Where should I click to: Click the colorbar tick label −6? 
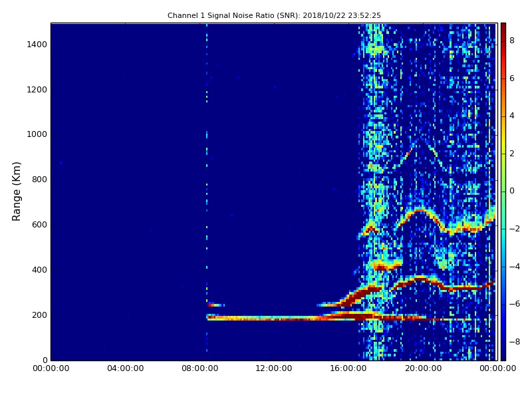(x=515, y=305)
